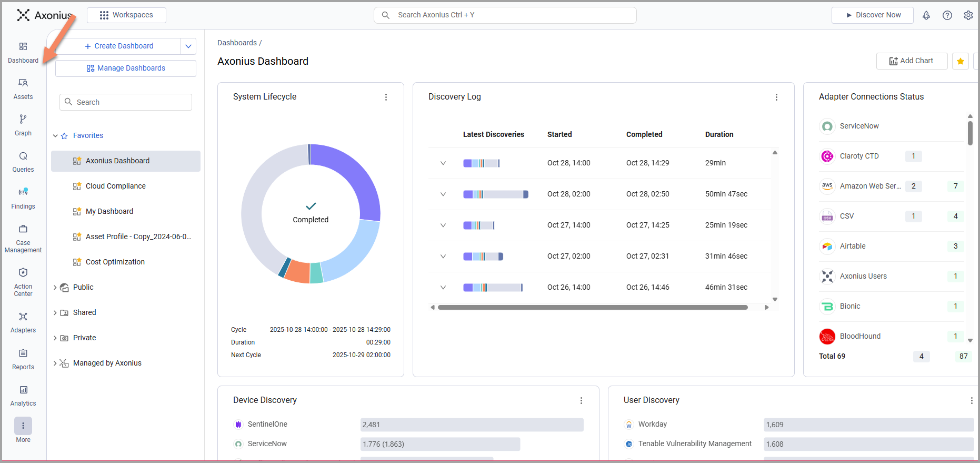Click the Started column header

[559, 135]
